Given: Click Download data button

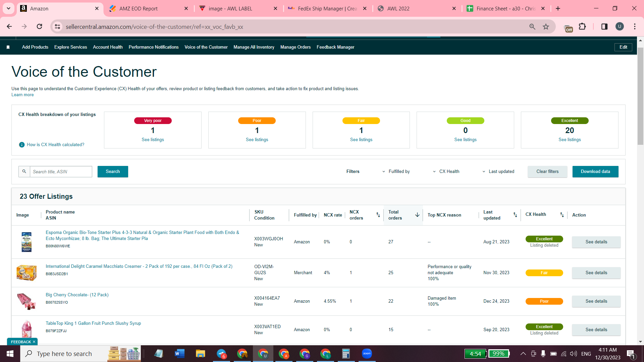Looking at the screenshot, I should (x=595, y=172).
